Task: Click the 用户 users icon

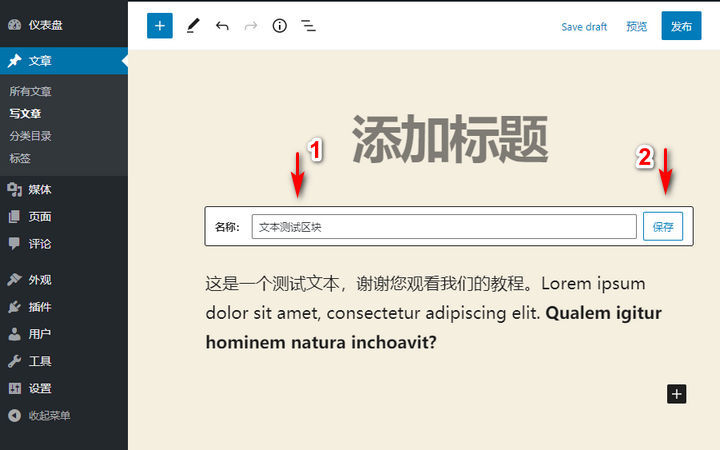Action: click(15, 334)
